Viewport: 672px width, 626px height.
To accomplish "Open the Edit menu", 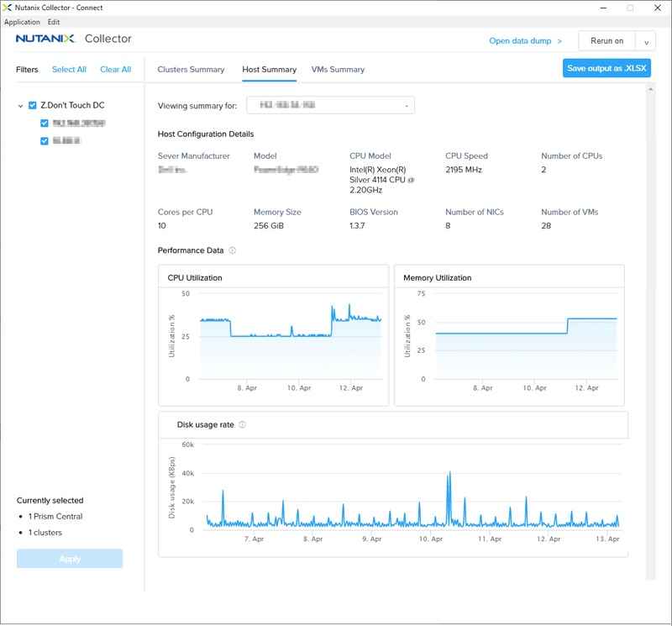I will click(54, 22).
